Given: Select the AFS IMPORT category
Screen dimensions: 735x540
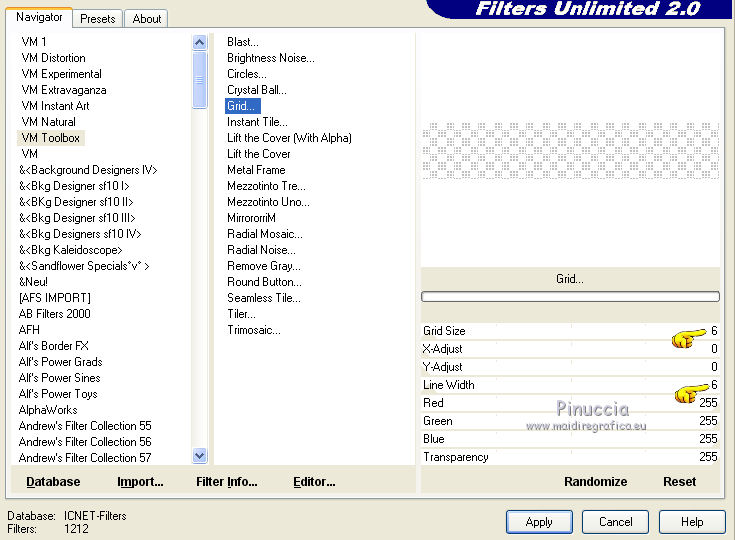Looking at the screenshot, I should click(x=54, y=298).
